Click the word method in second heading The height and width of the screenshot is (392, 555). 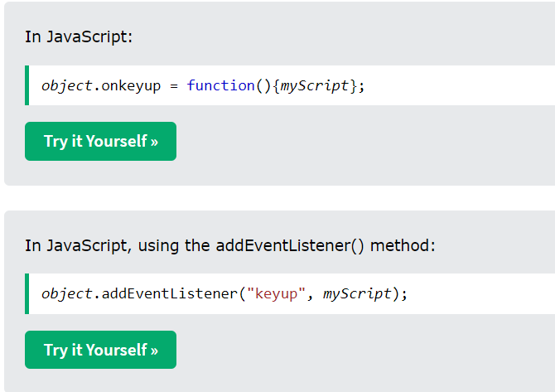click(x=403, y=245)
